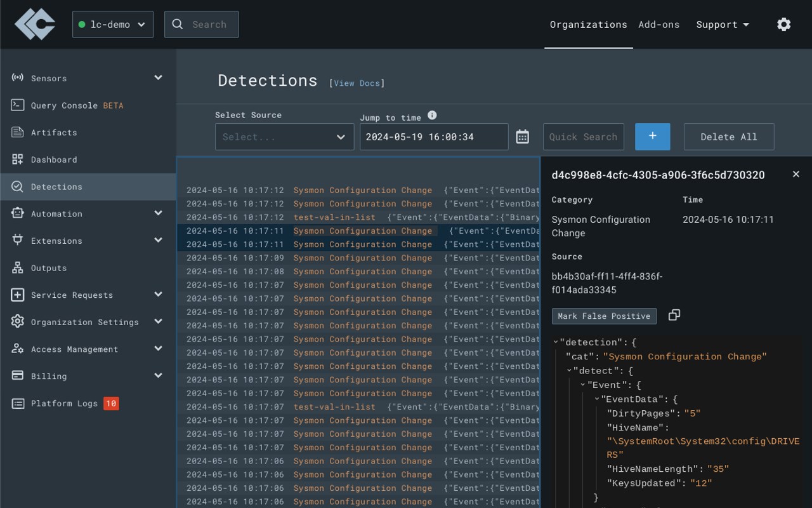812x508 pixels.
Task: Open the settings gear icon
Action: [x=784, y=24]
